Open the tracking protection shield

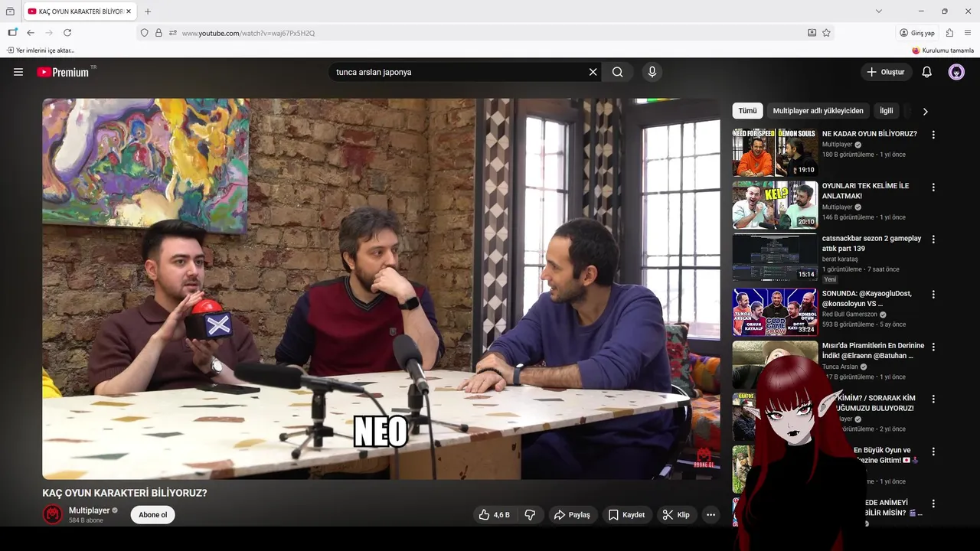[x=144, y=33]
